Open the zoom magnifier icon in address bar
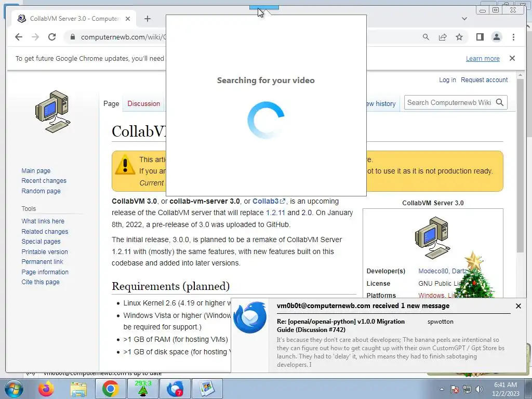The height and width of the screenshot is (399, 532). [426, 37]
